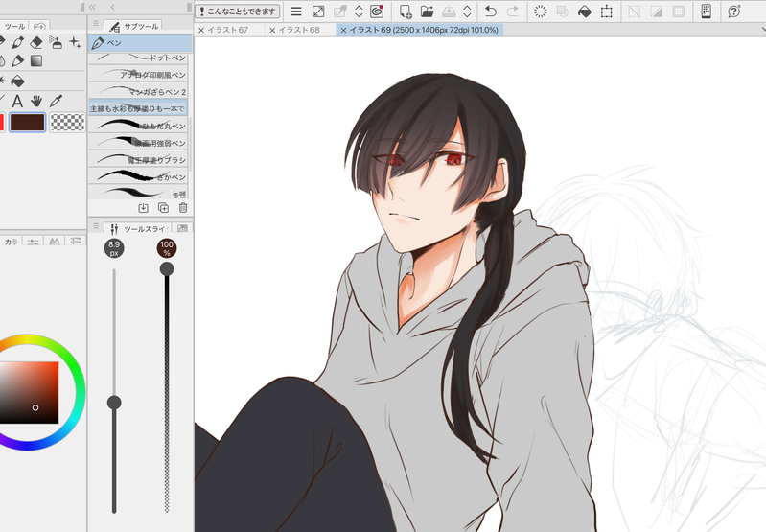This screenshot has height=532, width=766.
Task: Open the ツール palette tab
Action: (x=13, y=26)
